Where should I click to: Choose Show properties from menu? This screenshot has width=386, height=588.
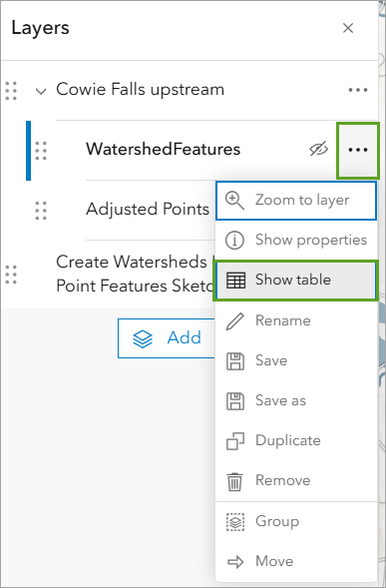(296, 240)
